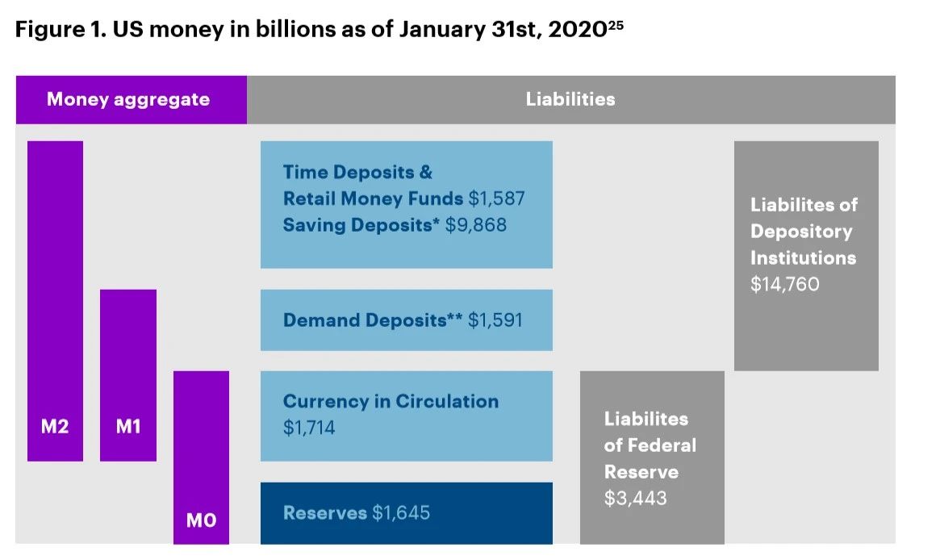Screen dimensions: 940x560
Task: Click the dark blue Reserves $1,645 box
Action: coord(407,513)
